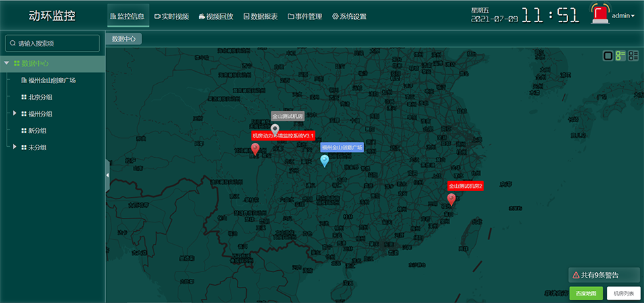Open the 监控信息 tab
644x303 pixels.
tap(127, 16)
